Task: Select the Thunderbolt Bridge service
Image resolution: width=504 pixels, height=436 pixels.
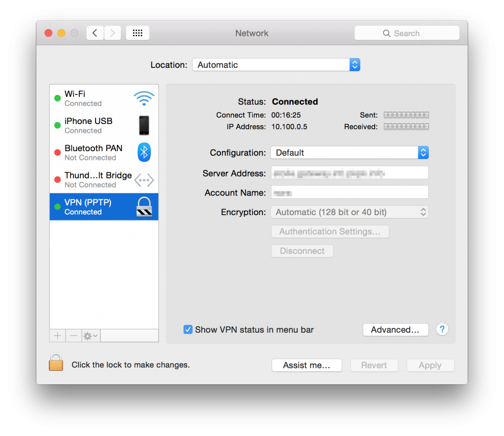Action: 104,180
